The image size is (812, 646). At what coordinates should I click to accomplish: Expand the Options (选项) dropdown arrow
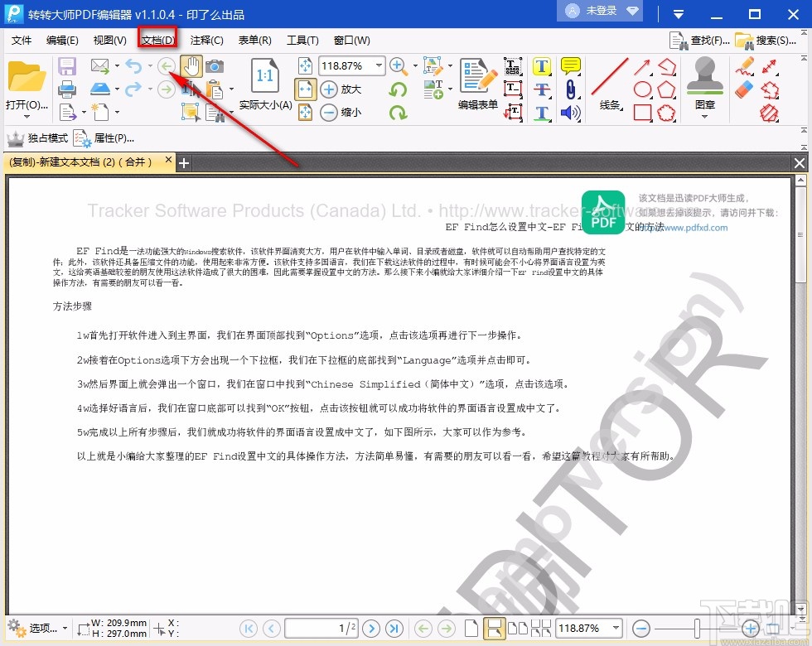(65, 629)
